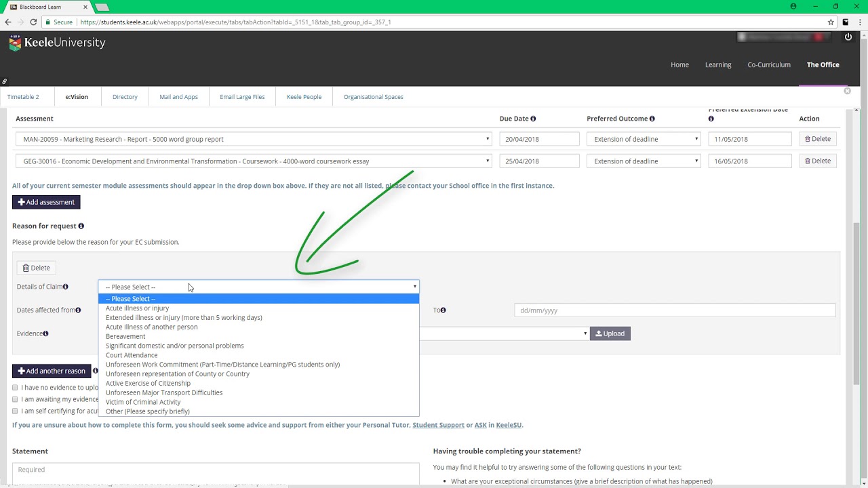Open the MAN-20059 Marketing Research assessment dropdown
Image resolution: width=868 pixels, height=488 pixels.
click(254, 139)
